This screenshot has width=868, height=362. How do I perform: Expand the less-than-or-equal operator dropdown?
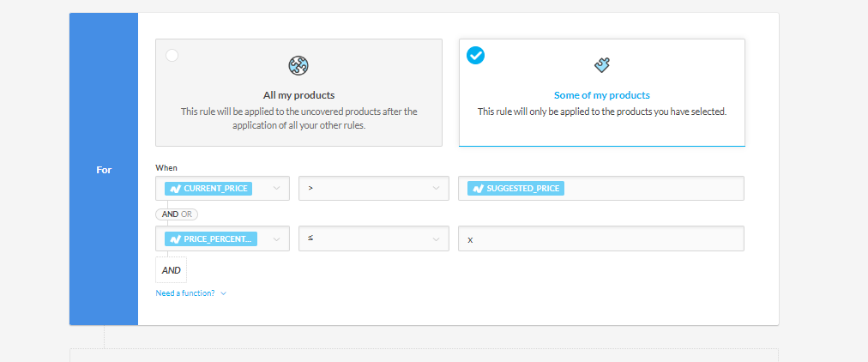click(437, 239)
